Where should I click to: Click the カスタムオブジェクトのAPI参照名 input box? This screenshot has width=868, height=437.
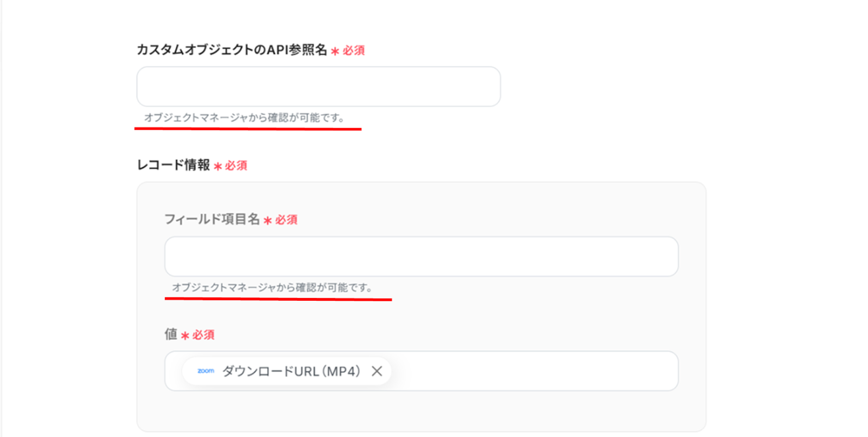pyautogui.click(x=318, y=87)
